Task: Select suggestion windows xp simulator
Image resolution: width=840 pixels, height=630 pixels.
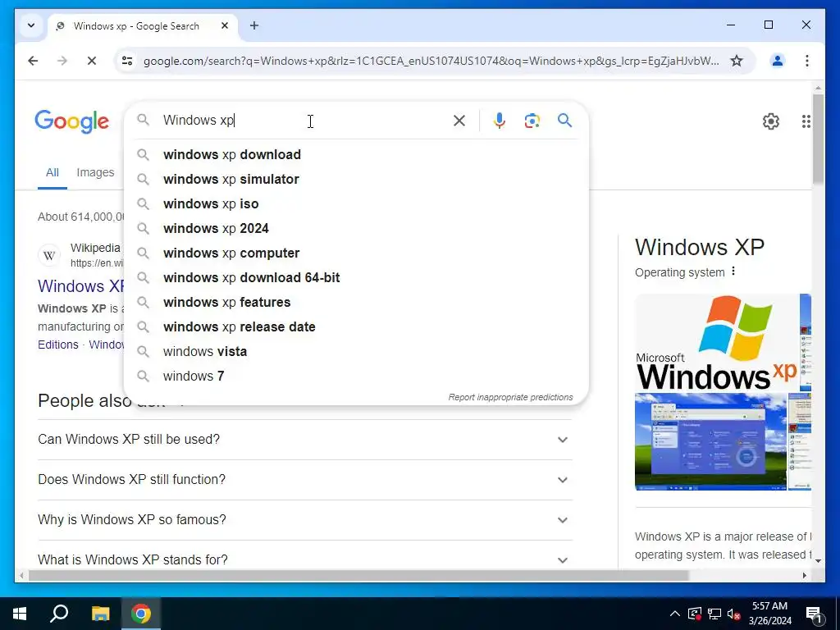Action: tap(356, 179)
